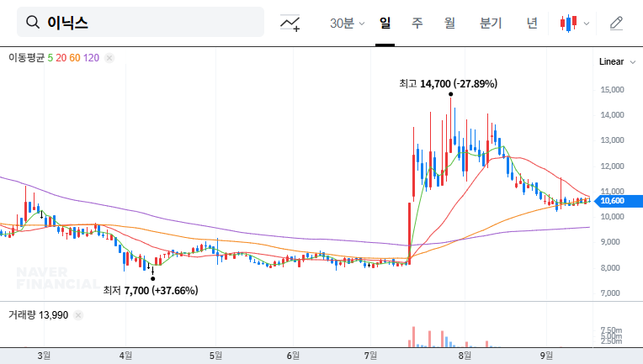This screenshot has height=364, width=643.
Task: Click the 최저 7,700 low marker
Action: coord(151,291)
